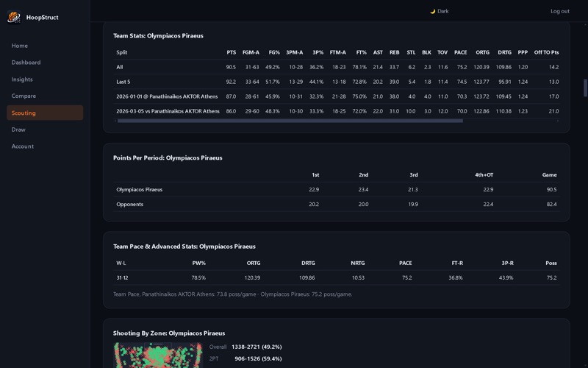Click the 4th+OT column header
Image resolution: width=588 pixels, height=368 pixels.
484,175
